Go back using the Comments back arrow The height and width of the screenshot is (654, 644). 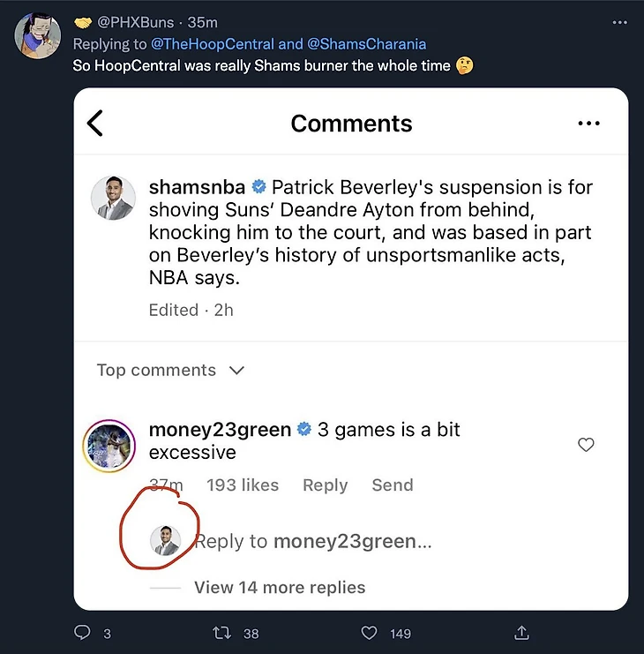(x=95, y=124)
